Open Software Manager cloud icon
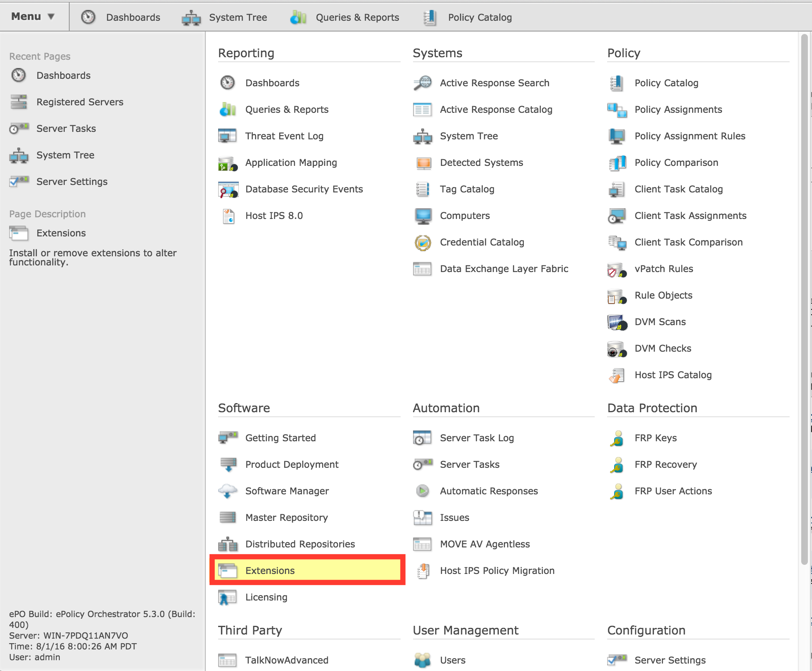 tap(228, 491)
